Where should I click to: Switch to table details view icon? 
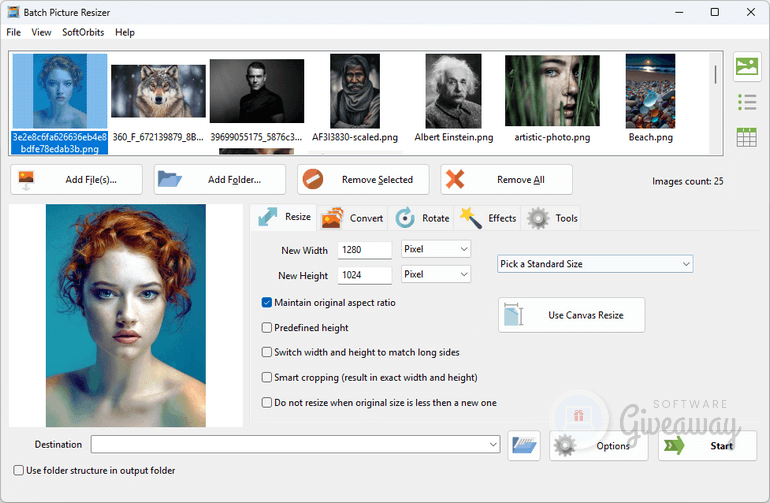point(746,138)
